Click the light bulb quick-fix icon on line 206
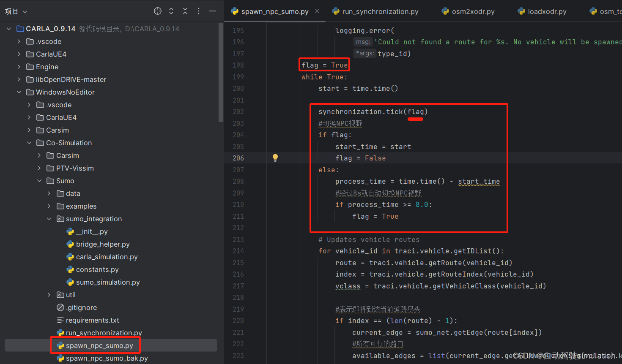 coord(275,158)
